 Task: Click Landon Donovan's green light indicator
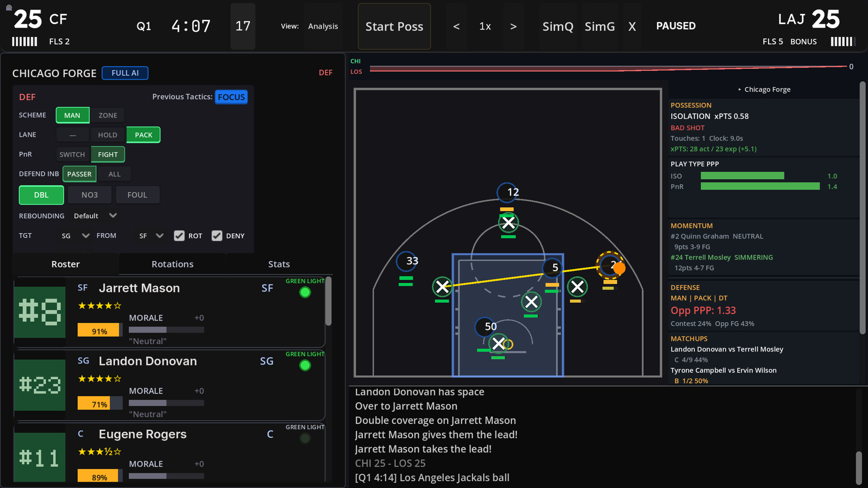click(305, 366)
